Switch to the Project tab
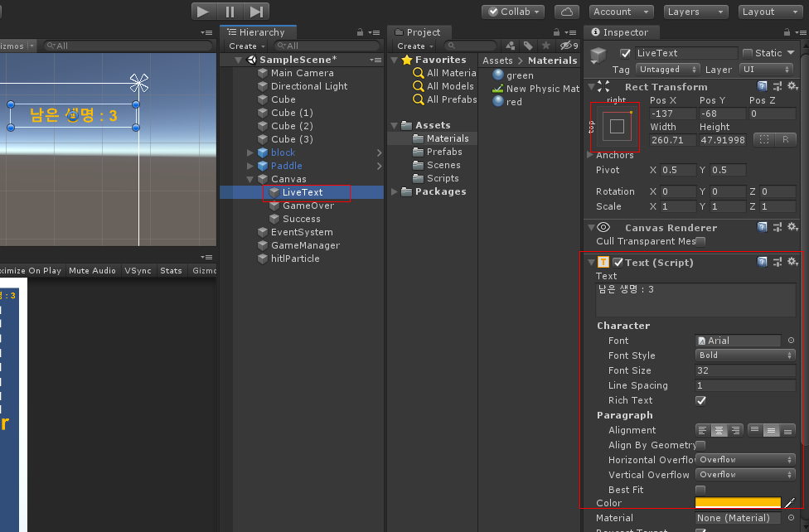The image size is (809, 532). point(419,32)
